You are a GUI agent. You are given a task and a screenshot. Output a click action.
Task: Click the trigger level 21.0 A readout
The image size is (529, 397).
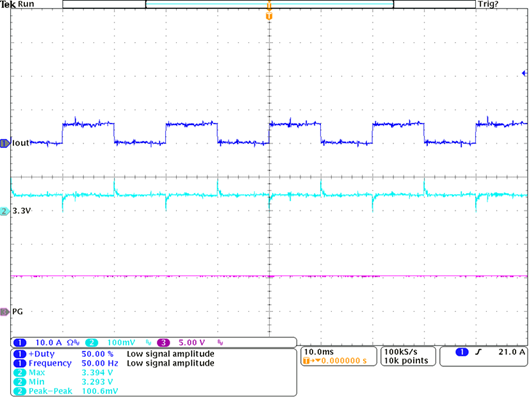tap(511, 352)
